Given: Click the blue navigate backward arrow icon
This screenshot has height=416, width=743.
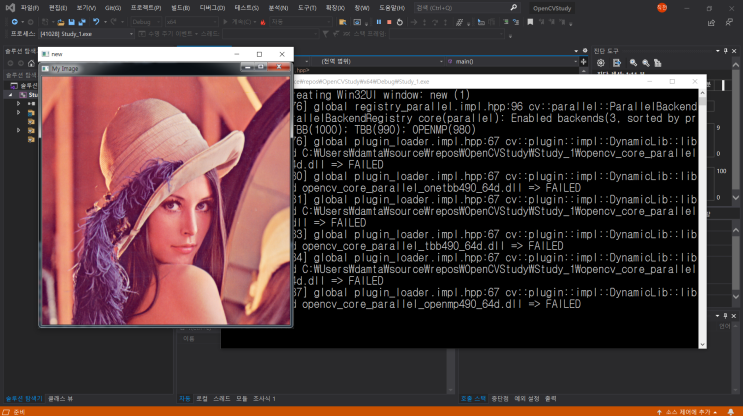Looking at the screenshot, I should point(15,22).
